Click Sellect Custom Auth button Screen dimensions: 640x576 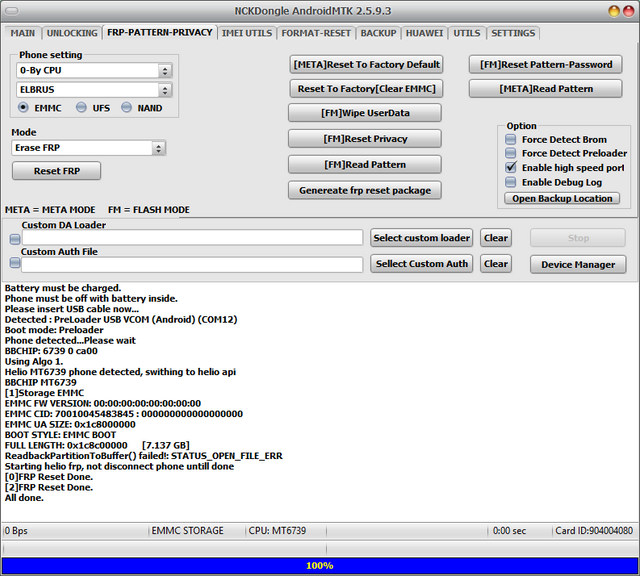[x=422, y=264]
